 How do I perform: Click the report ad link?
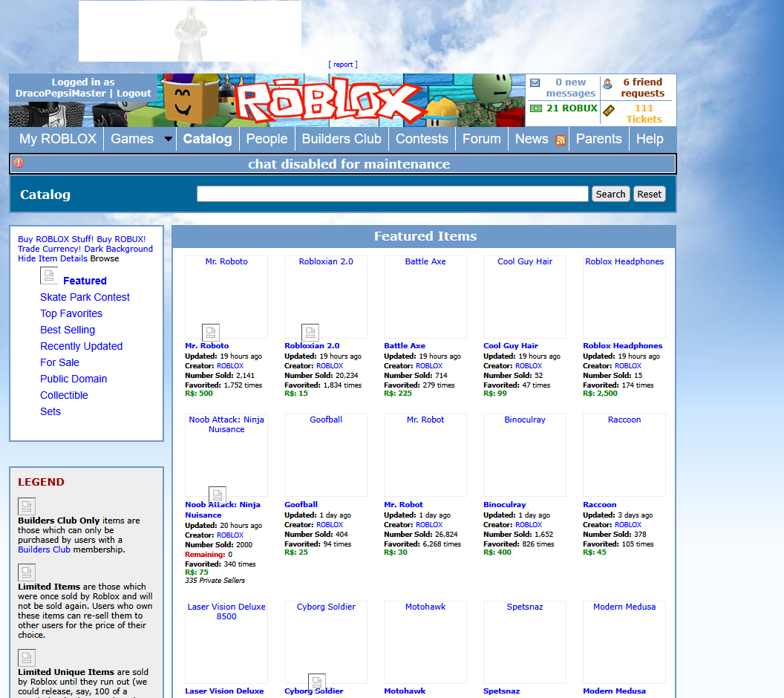tap(343, 65)
